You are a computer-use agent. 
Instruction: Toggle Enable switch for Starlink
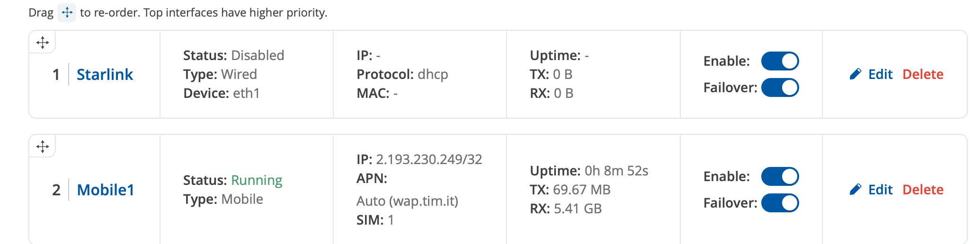click(x=780, y=61)
